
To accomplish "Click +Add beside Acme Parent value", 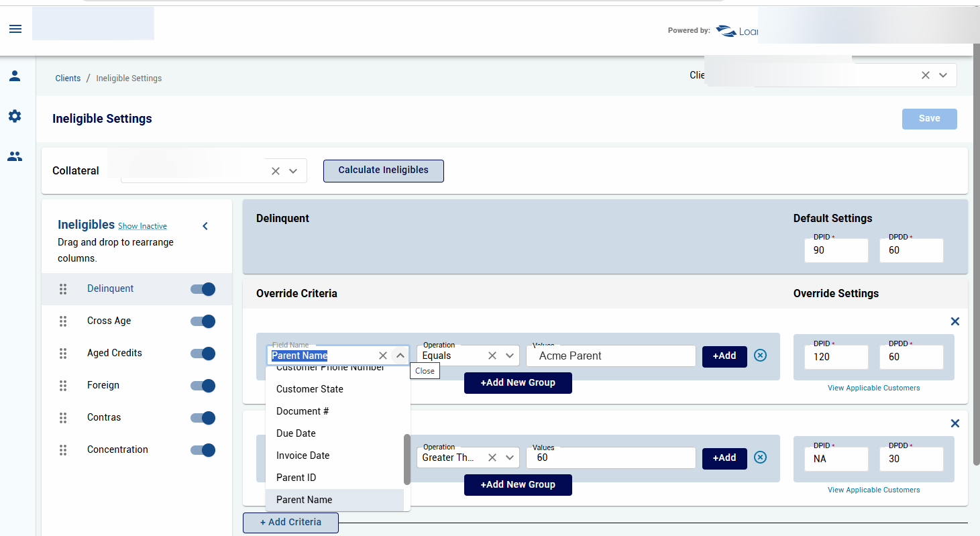I will [x=724, y=356].
